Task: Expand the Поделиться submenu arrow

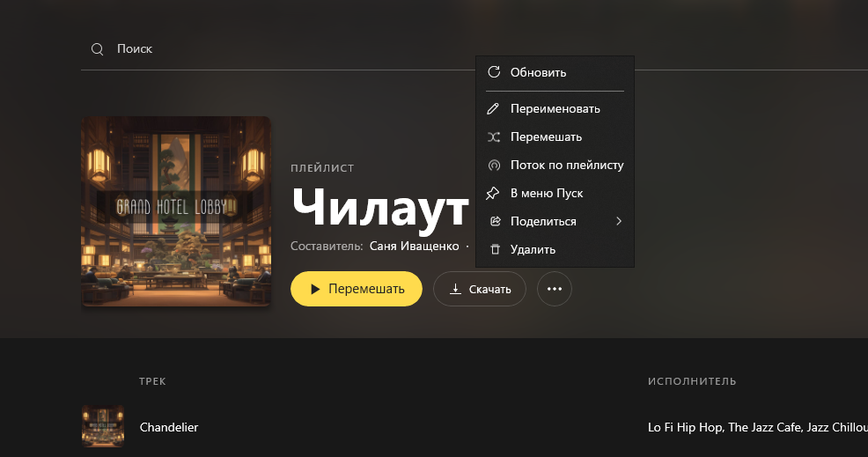Action: (619, 221)
